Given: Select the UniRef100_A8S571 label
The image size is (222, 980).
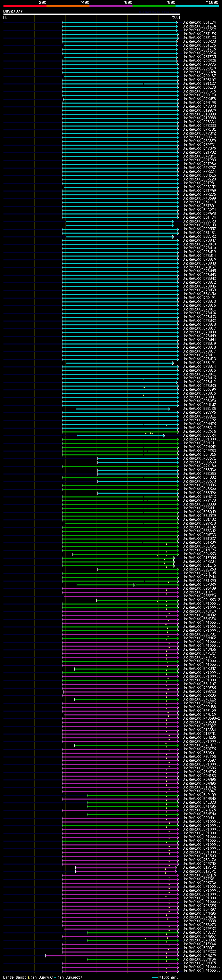Looking at the screenshot, I should coord(199,459).
